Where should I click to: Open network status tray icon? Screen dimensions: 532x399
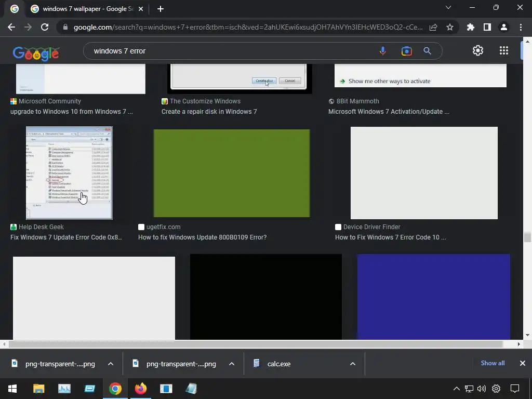(469, 389)
